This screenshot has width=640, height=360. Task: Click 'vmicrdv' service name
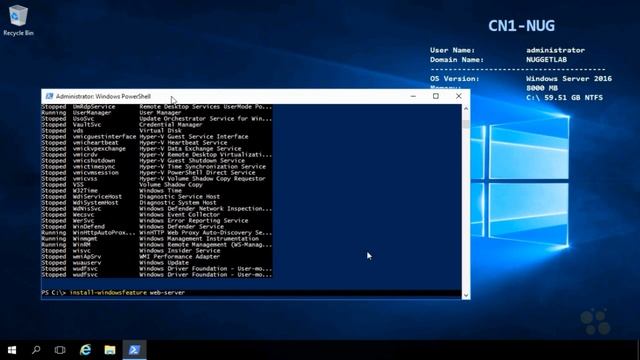[x=85, y=155]
